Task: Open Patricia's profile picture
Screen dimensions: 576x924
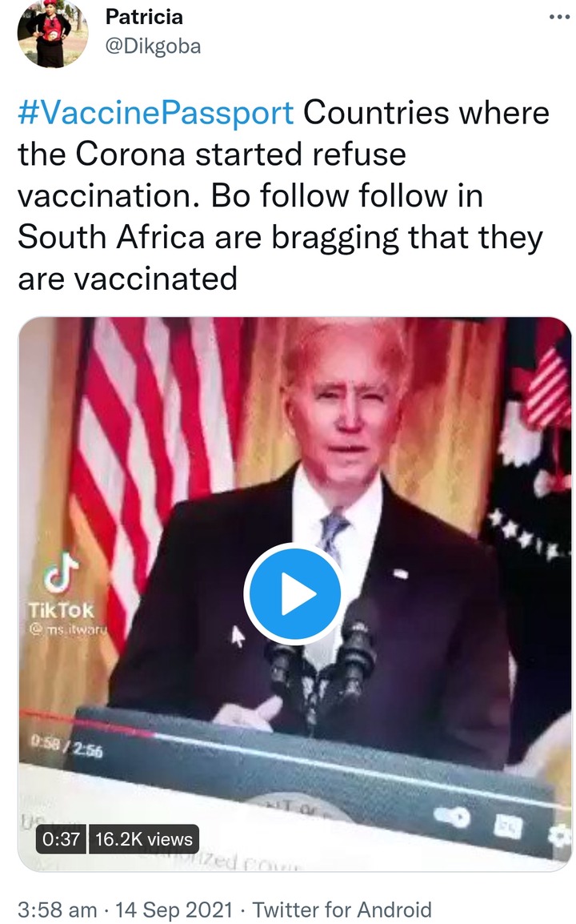Action: [53, 35]
